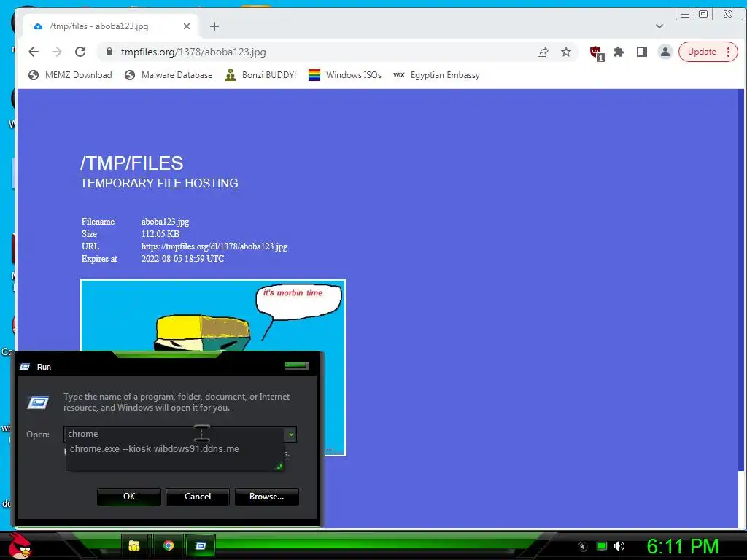Open the volume speaker tray icon
Screen dimensions: 747x560
[x=619, y=546]
